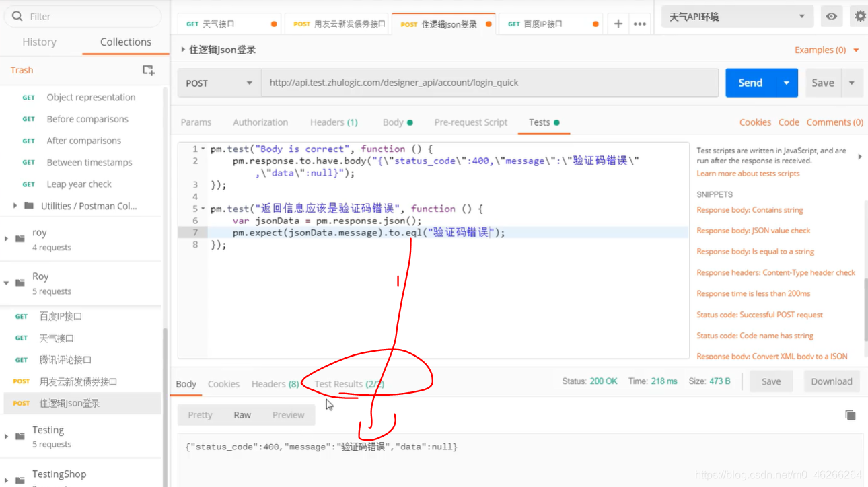This screenshot has width=868, height=487.
Task: Click the Filter search field
Action: pos(83,16)
